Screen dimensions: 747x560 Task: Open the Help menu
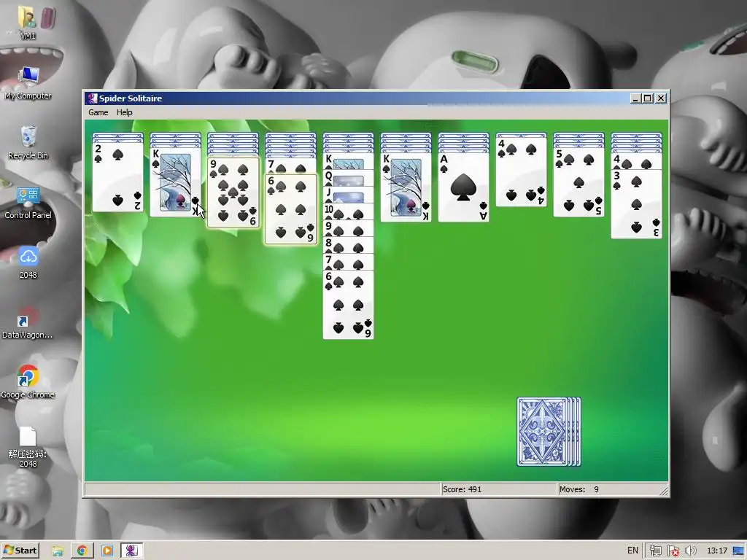point(124,112)
